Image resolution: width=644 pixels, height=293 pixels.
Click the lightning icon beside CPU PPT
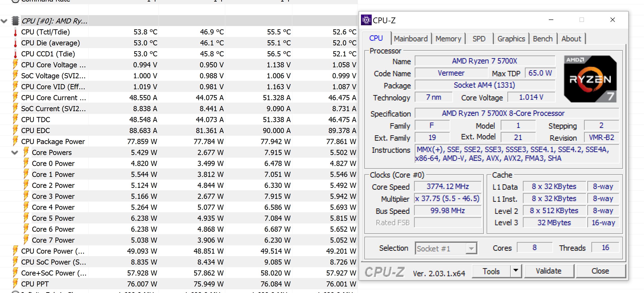15,284
